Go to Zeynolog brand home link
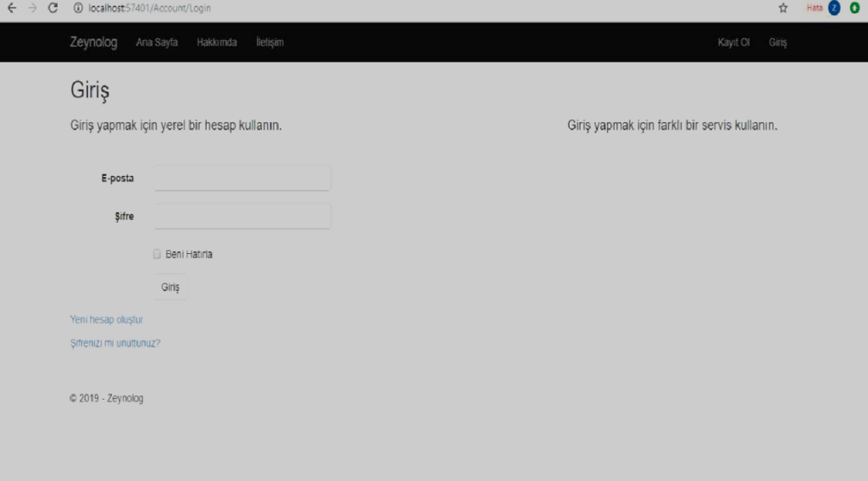Screen dimensions: 868x481 93,43
